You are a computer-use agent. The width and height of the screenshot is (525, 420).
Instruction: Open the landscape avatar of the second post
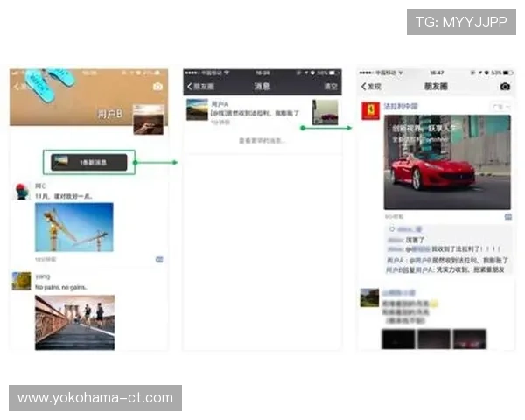369,297
